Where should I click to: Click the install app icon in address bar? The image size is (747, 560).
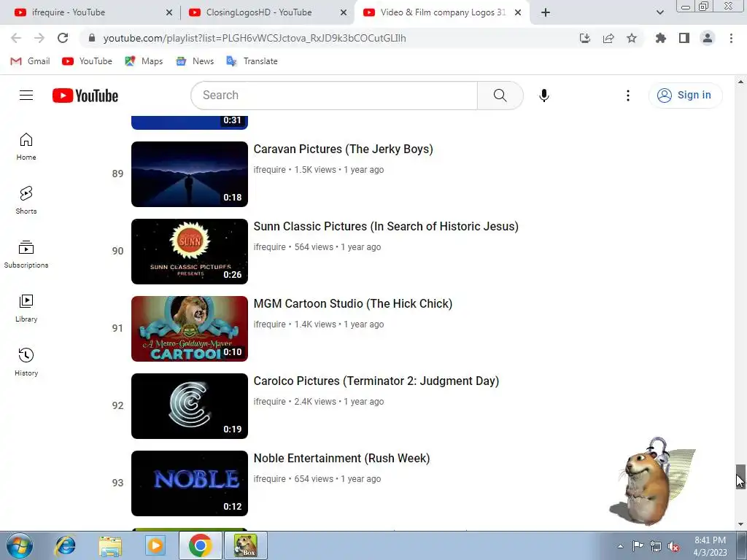585,38
